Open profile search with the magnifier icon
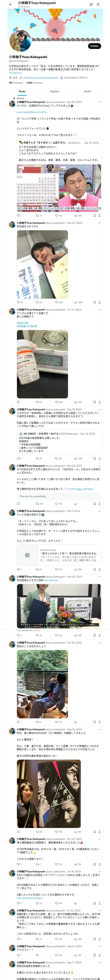Image resolution: width=110 pixels, height=980 pixels. pyautogui.click(x=98, y=5)
